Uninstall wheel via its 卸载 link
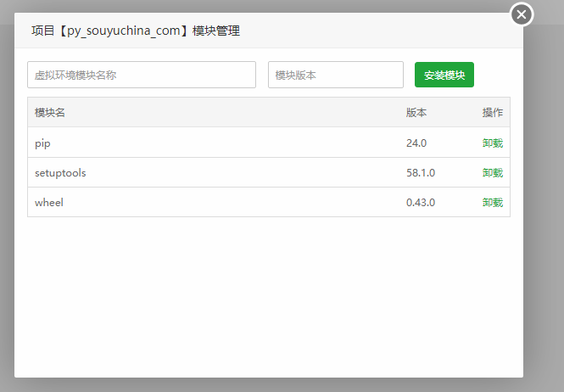This screenshot has width=564, height=392. (492, 202)
